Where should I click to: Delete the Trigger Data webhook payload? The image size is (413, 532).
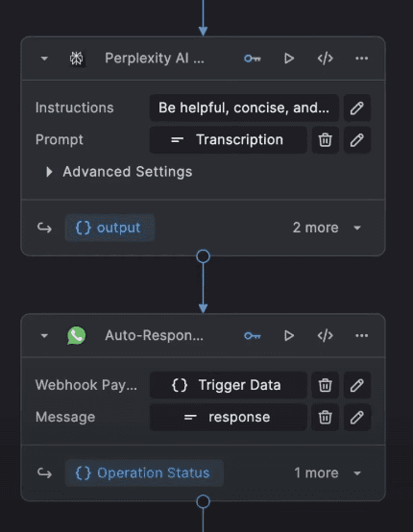click(325, 385)
